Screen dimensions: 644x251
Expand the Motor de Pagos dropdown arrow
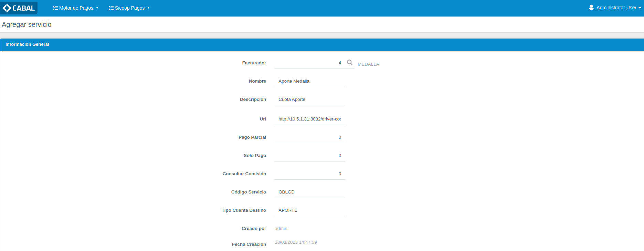(x=97, y=8)
